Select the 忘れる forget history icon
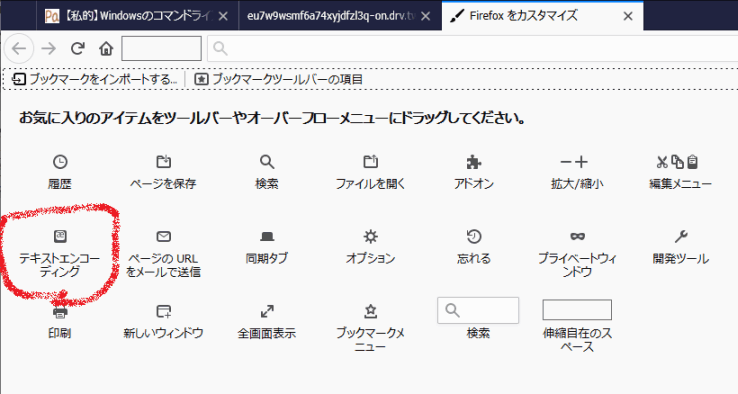The image size is (738, 394). coord(474,236)
